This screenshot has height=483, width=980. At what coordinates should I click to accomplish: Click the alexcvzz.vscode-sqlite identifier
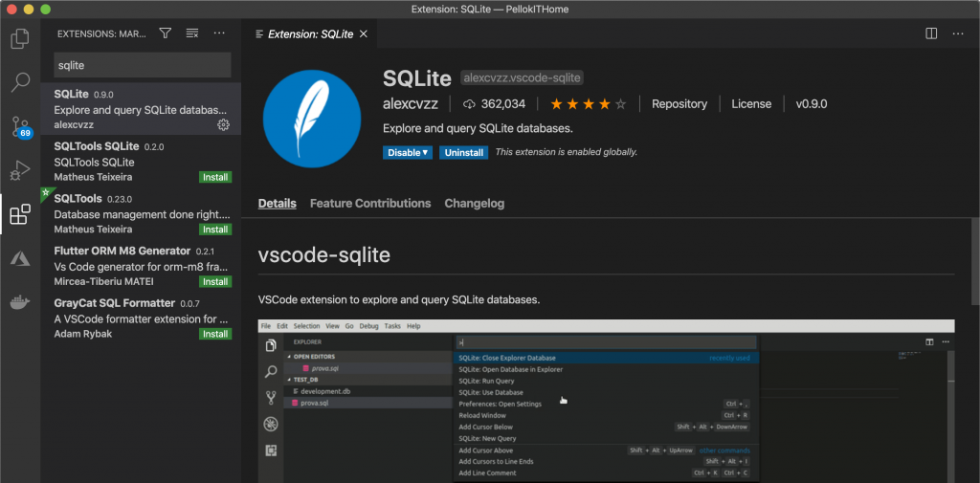click(x=522, y=78)
